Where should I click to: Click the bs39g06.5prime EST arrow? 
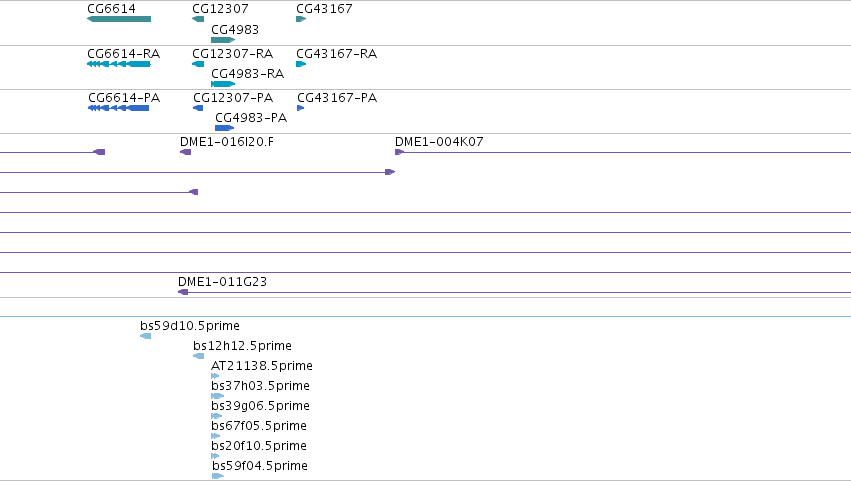coord(217,416)
